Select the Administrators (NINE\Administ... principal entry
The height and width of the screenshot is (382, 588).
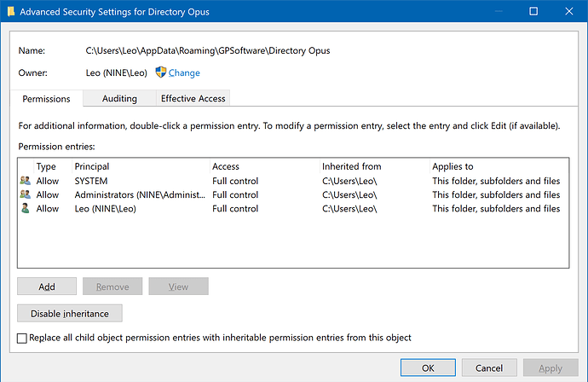point(140,194)
